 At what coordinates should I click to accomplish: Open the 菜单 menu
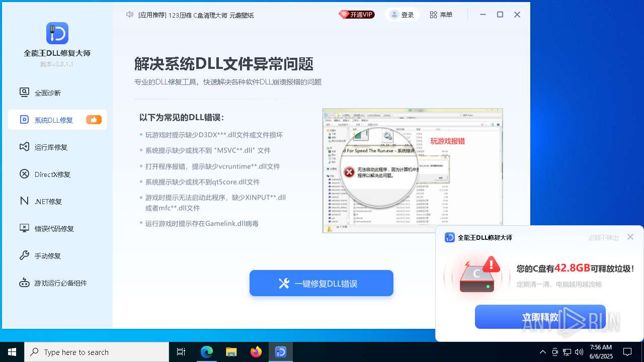click(x=441, y=15)
